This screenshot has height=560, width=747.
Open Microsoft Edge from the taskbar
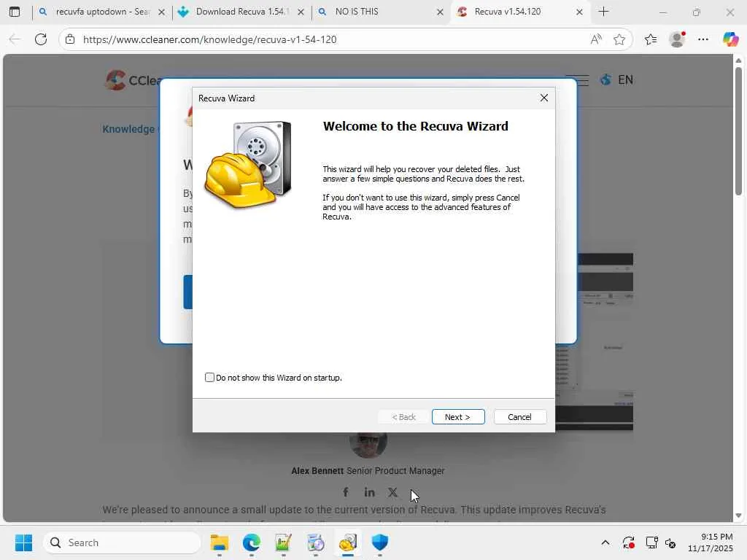pyautogui.click(x=252, y=542)
